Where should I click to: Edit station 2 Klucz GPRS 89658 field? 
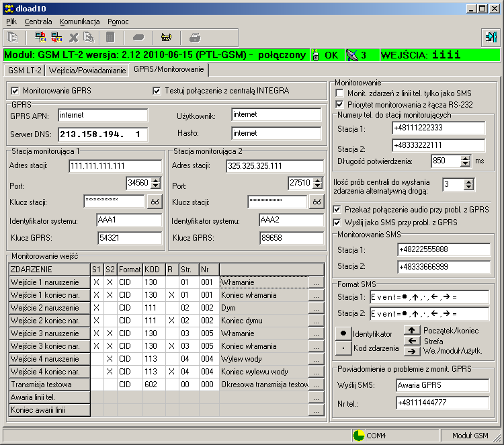coord(291,238)
